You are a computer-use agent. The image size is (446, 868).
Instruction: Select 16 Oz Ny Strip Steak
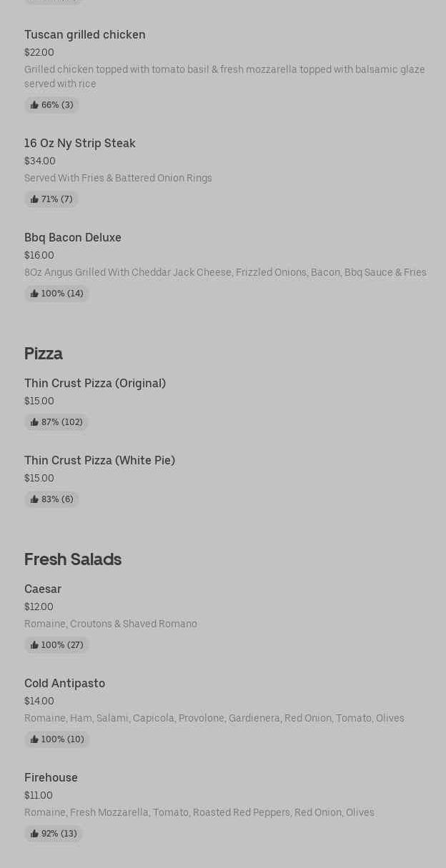click(x=80, y=143)
